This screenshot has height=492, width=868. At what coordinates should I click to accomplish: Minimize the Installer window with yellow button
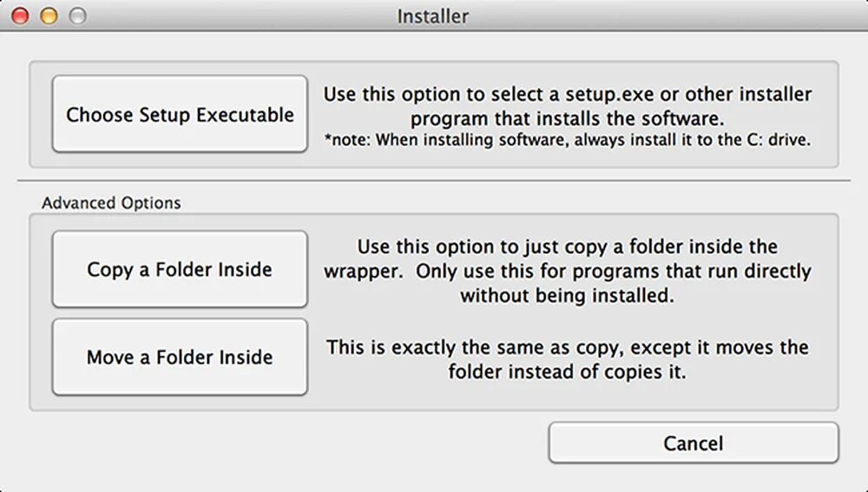pyautogui.click(x=49, y=16)
